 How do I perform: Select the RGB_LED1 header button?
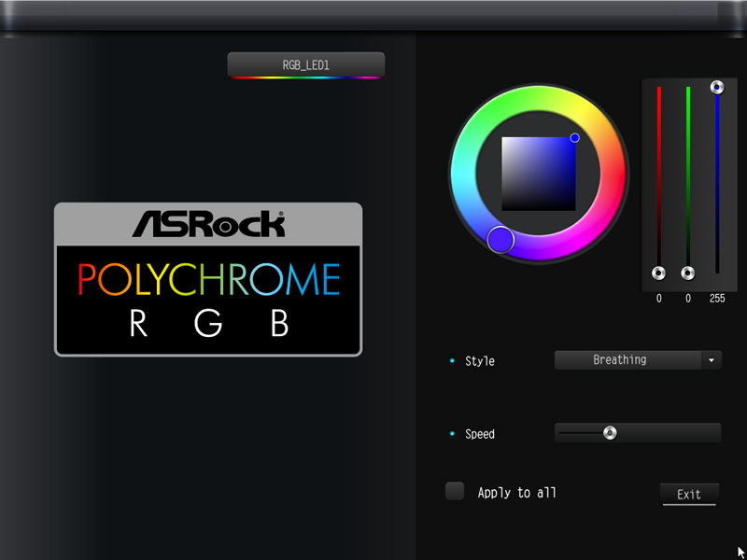pos(306,64)
